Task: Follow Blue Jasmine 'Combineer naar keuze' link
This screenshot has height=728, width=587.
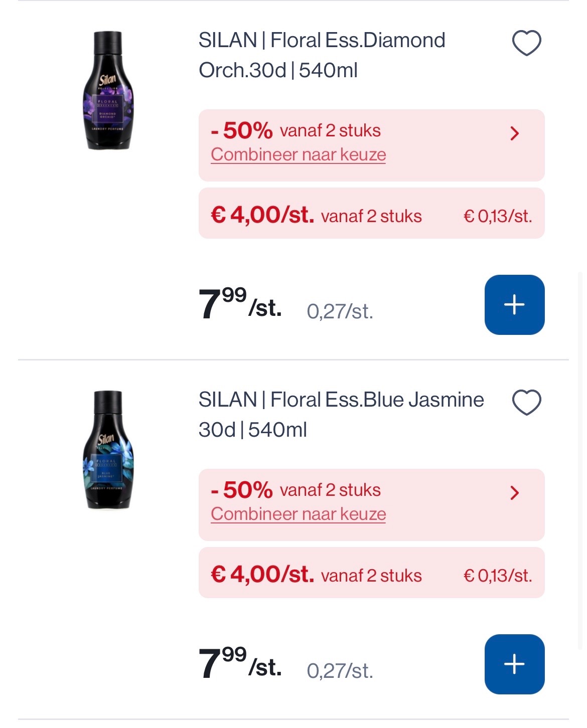Action: (x=298, y=514)
